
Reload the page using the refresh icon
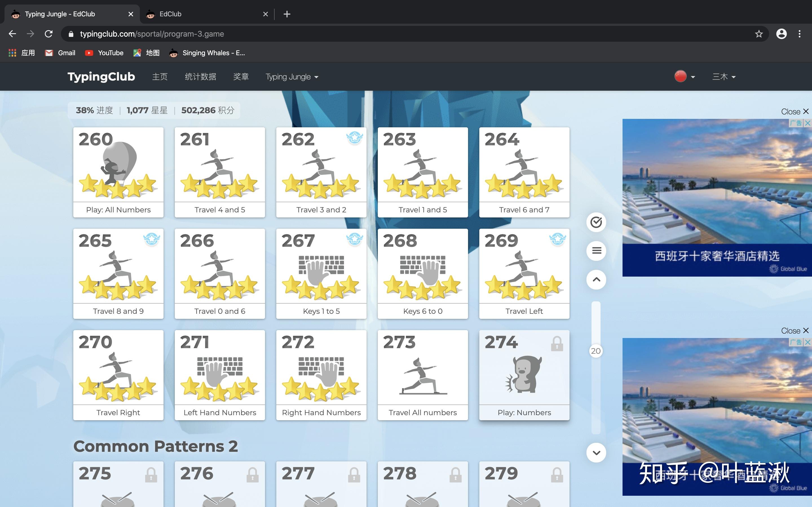49,34
